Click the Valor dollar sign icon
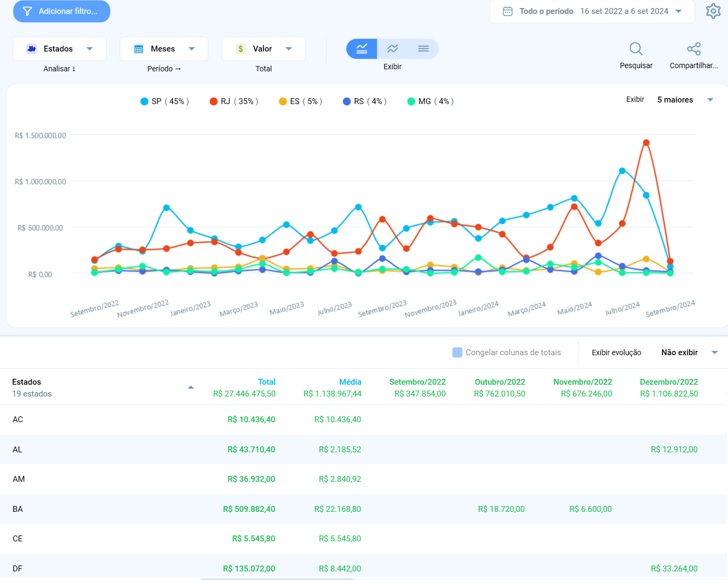 (x=241, y=49)
